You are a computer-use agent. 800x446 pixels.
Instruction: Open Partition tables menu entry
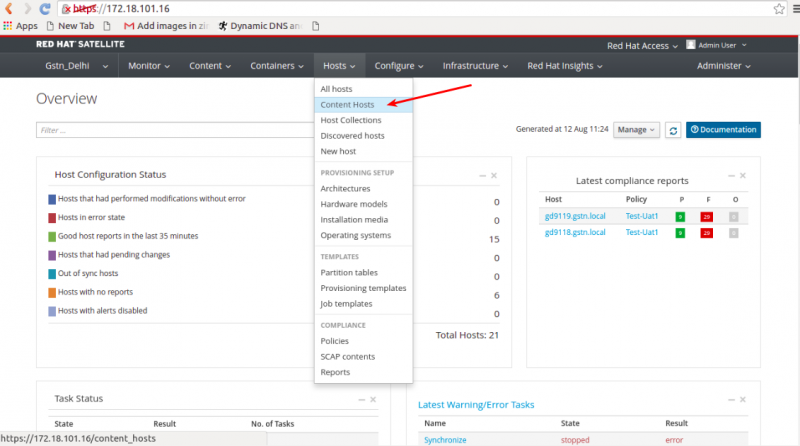(363, 272)
